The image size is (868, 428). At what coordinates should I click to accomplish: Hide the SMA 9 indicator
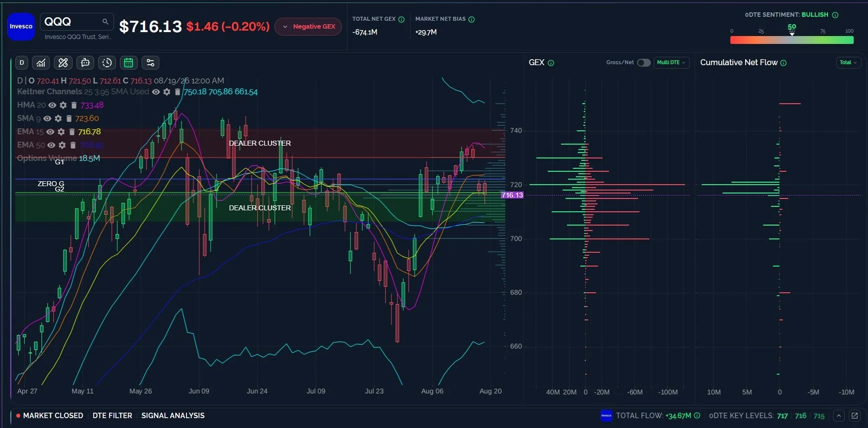pyautogui.click(x=47, y=118)
